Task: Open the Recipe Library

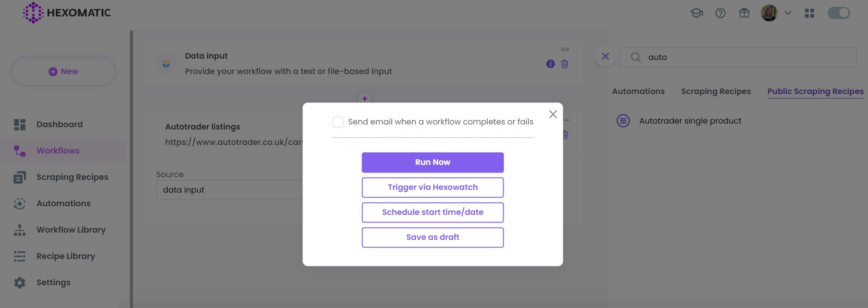Action: [65, 256]
